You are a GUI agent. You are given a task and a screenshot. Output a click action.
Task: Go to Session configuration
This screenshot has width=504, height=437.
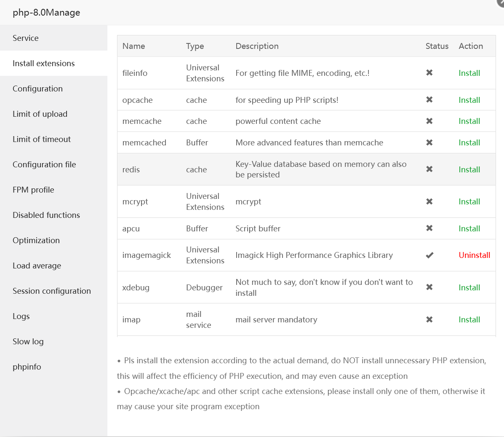pyautogui.click(x=52, y=291)
